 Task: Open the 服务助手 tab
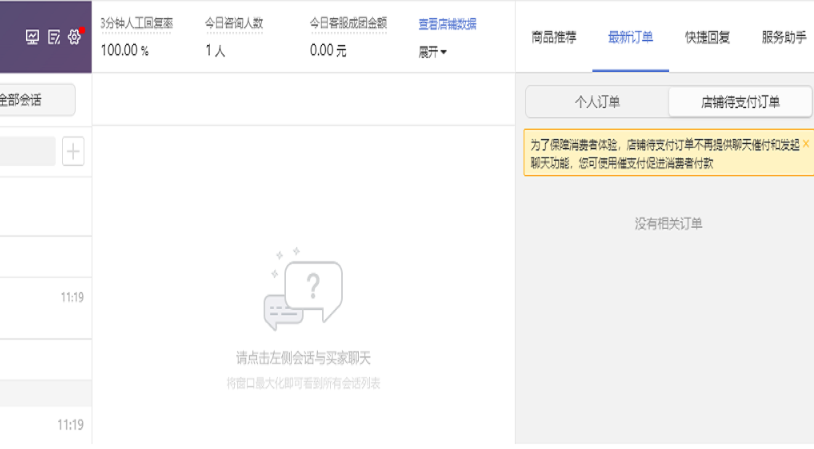(x=783, y=37)
